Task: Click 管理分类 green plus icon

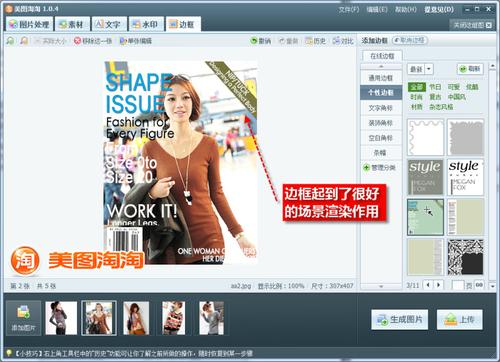Action: click(x=366, y=168)
